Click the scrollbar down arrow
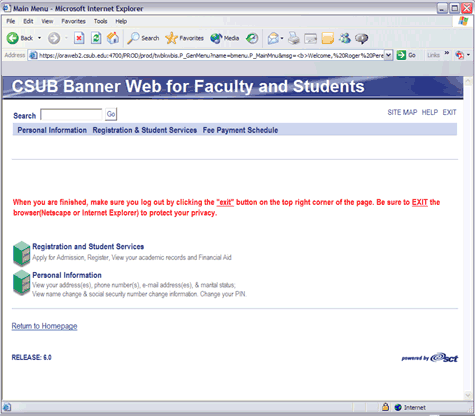 pyautogui.click(x=468, y=395)
